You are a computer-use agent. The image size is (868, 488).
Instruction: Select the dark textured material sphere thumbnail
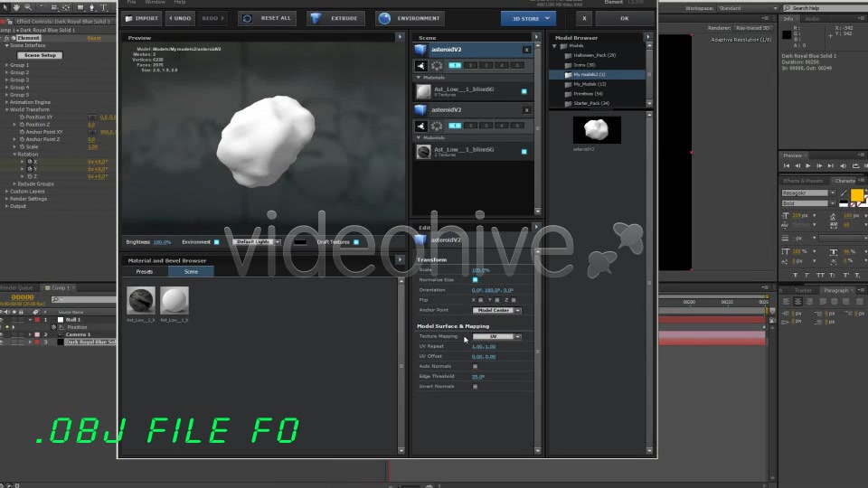[x=141, y=300]
